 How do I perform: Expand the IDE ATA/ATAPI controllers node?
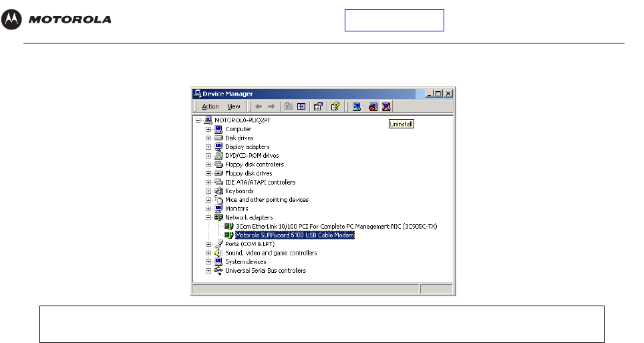(208, 182)
